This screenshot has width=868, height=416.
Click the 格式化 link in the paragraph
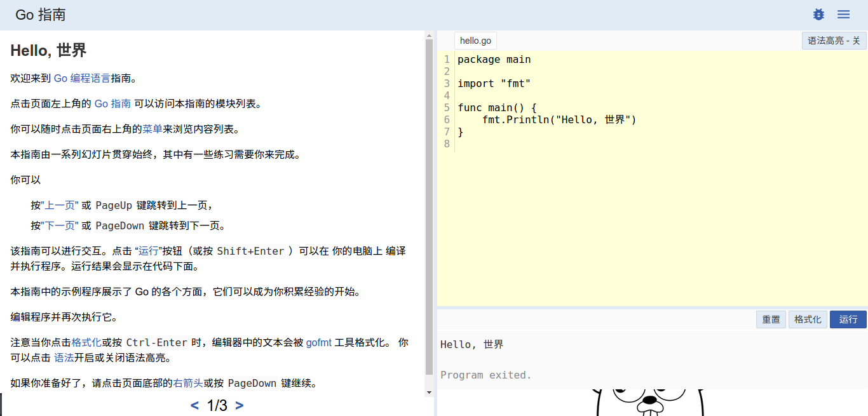tap(86, 342)
